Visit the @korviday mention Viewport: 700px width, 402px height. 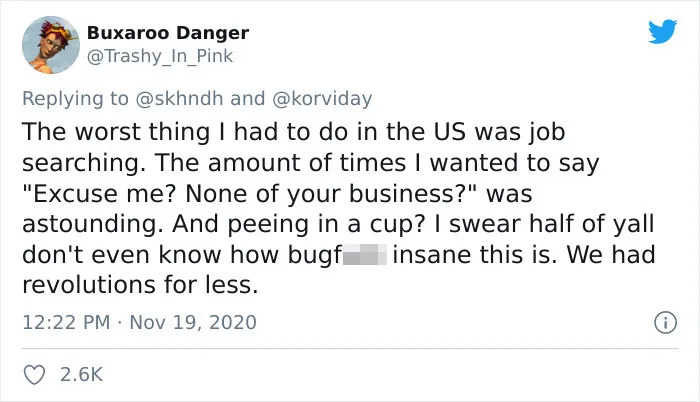pos(322,99)
